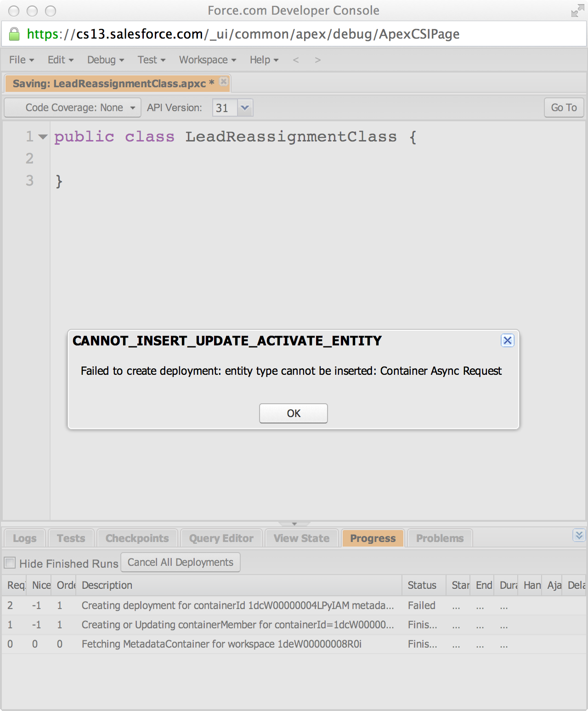Click the fullscreen expand arrows icon
The height and width of the screenshot is (711, 588).
[577, 11]
